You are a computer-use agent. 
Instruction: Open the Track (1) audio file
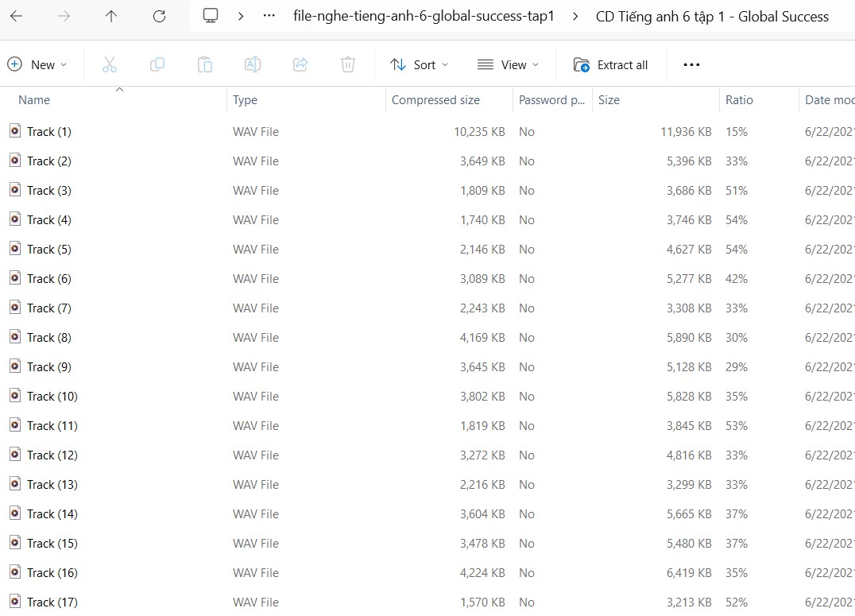48,132
